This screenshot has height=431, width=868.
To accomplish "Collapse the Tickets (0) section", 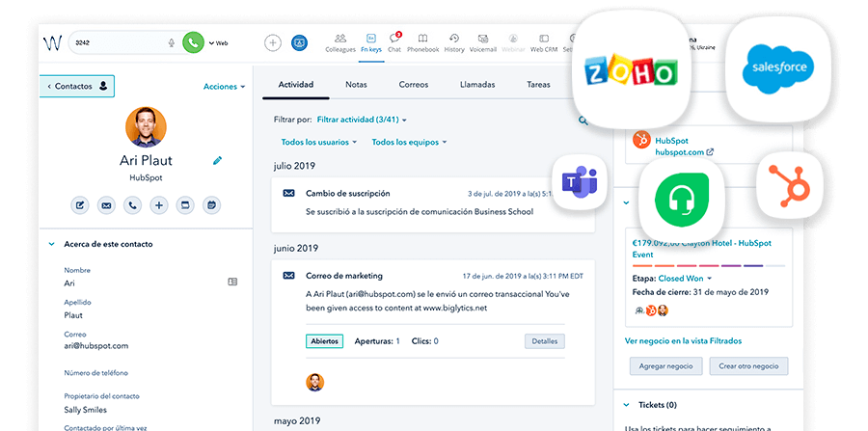I will [x=627, y=405].
